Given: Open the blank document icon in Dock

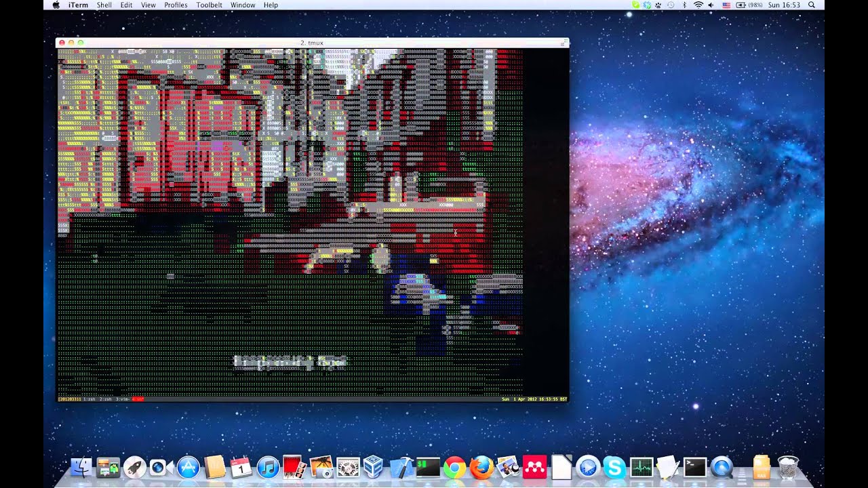Looking at the screenshot, I should click(x=561, y=467).
